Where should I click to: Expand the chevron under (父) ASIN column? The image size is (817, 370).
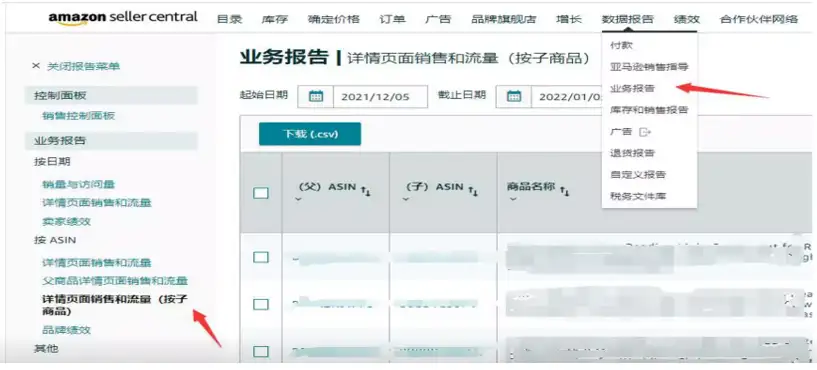[x=298, y=199]
